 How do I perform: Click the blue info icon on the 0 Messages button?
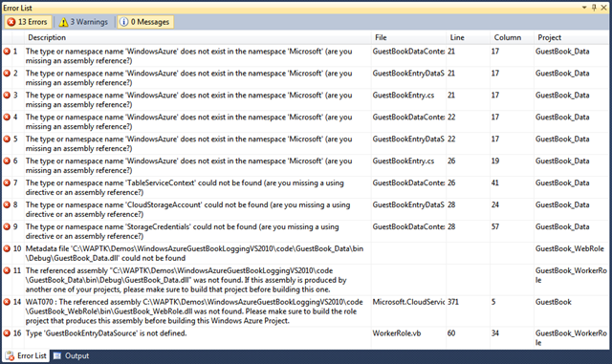click(x=123, y=22)
